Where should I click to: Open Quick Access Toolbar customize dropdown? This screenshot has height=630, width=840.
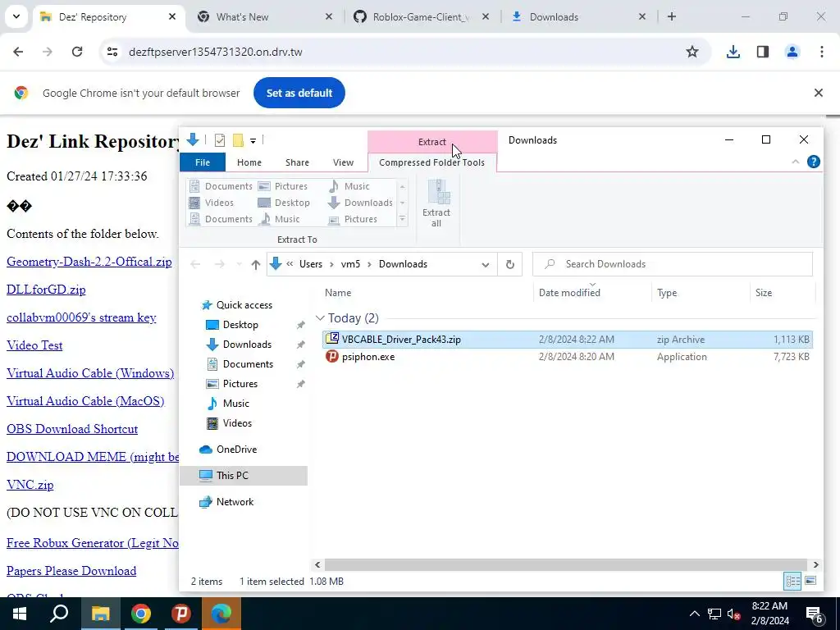(253, 140)
